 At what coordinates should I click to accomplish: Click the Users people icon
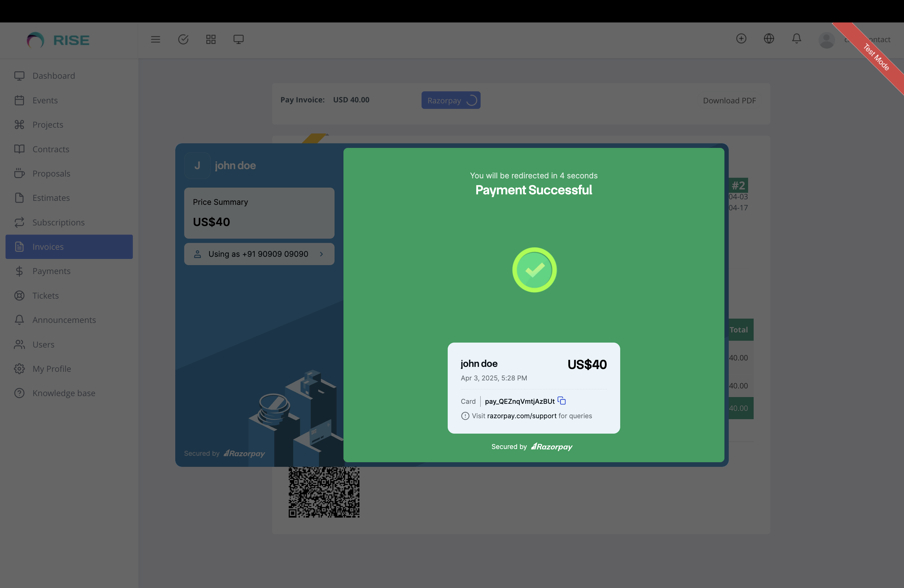19,344
